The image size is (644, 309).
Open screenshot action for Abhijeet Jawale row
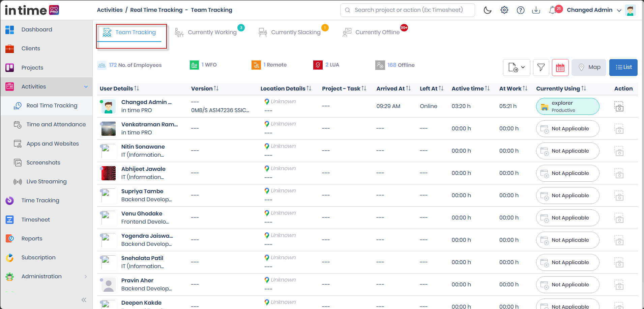point(619,173)
